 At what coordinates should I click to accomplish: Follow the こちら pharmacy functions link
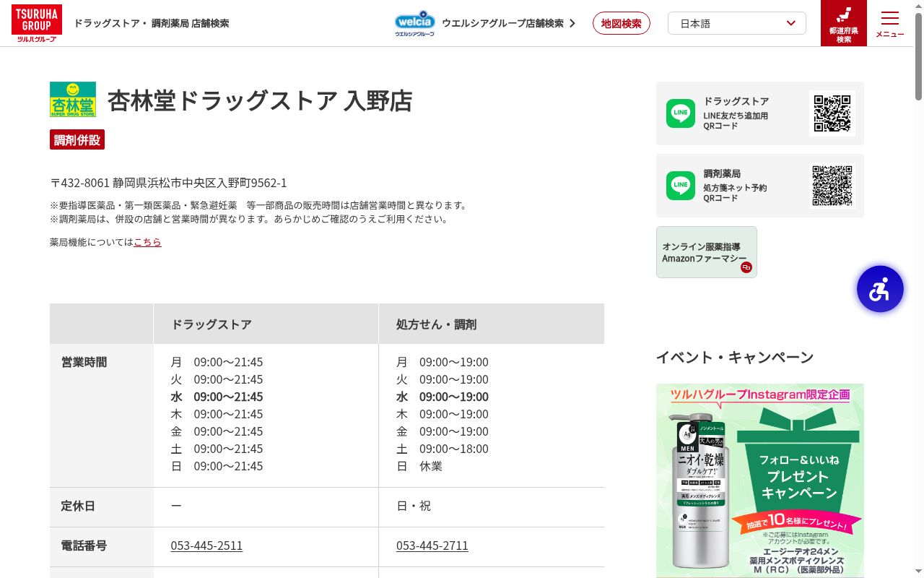click(147, 242)
